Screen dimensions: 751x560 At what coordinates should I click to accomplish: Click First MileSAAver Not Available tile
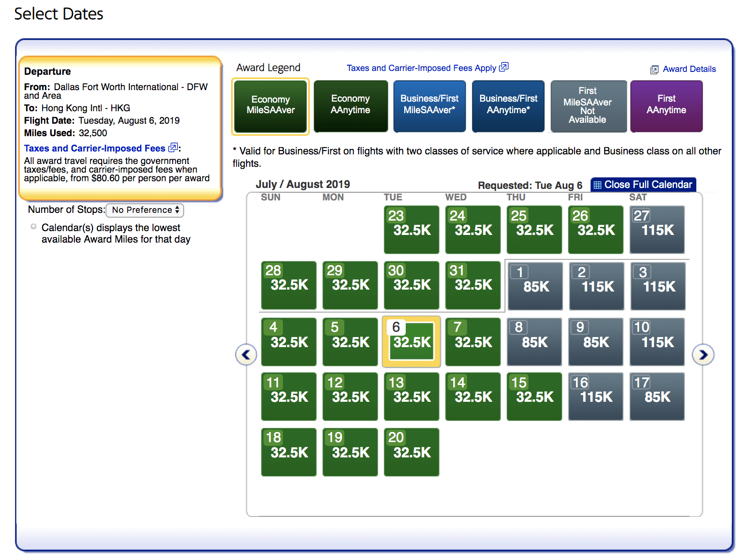(x=588, y=106)
